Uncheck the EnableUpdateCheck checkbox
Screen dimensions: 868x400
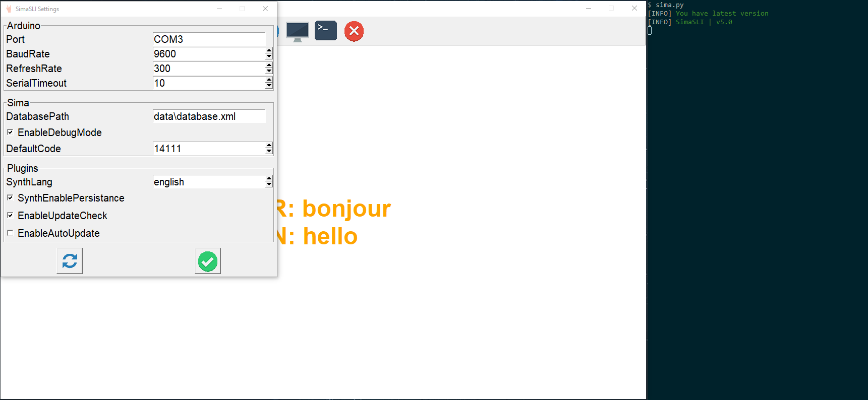[x=10, y=215]
